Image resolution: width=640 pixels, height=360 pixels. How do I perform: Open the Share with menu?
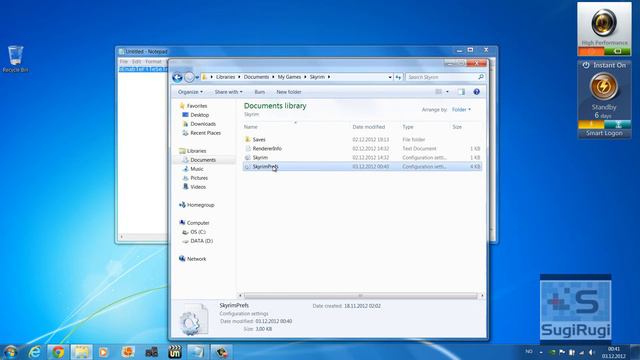[228, 92]
